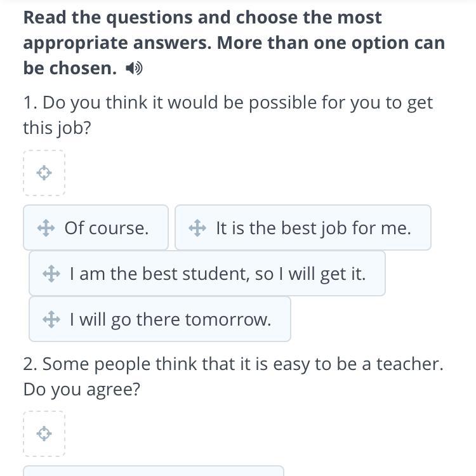
Task: Select the "I will go there tomorrow." option
Action: coord(170,319)
